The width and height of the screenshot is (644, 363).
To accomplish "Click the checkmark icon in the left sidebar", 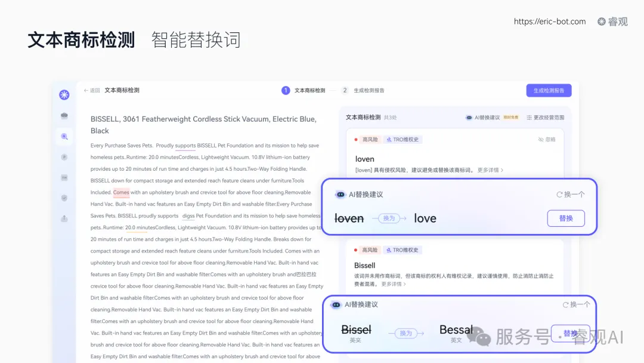I will point(64,198).
